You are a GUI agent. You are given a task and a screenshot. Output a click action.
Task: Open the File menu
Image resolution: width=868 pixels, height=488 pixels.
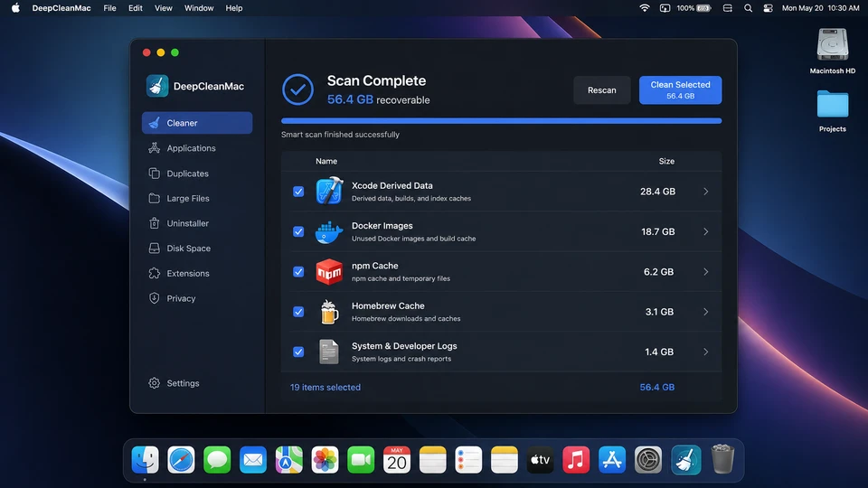pos(109,8)
